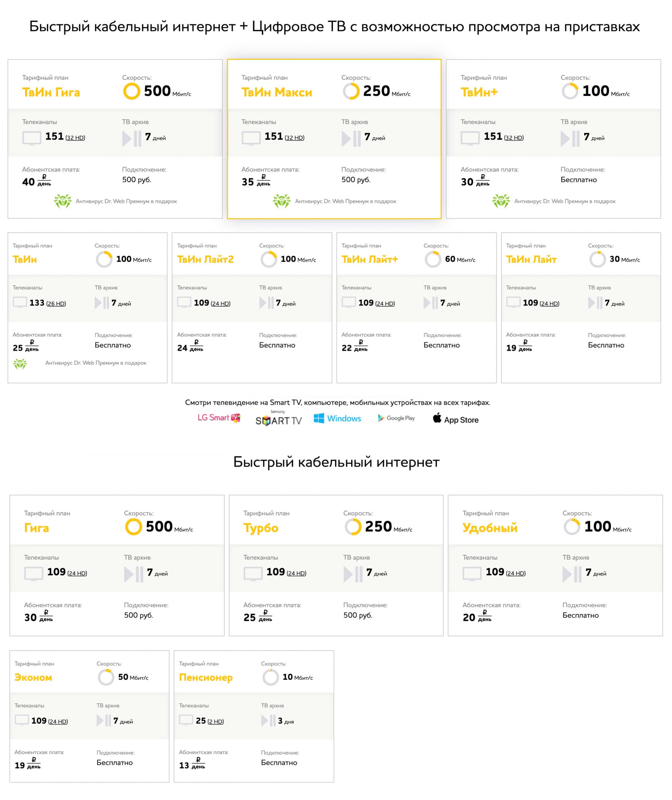Click the TV screen icon in ТвИн Макси
The width and height of the screenshot is (672, 800).
point(251,138)
